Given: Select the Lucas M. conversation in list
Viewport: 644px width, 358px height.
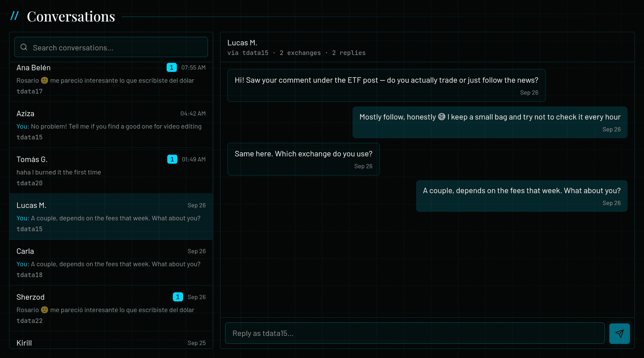Looking at the screenshot, I should (x=111, y=217).
